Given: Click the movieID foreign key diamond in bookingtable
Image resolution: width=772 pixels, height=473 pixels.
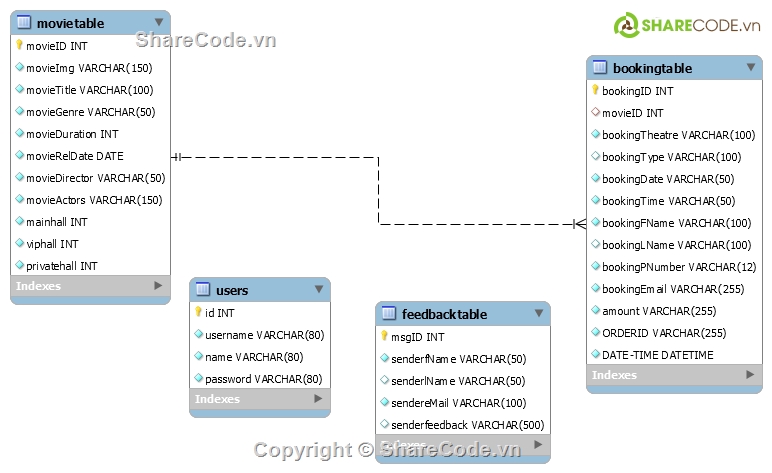Looking at the screenshot, I should point(595,113).
